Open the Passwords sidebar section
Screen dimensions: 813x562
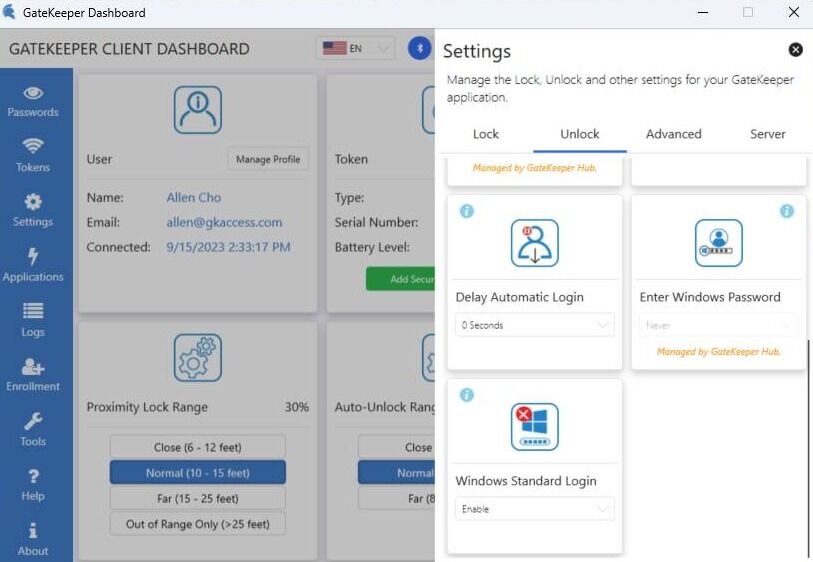tap(33, 102)
